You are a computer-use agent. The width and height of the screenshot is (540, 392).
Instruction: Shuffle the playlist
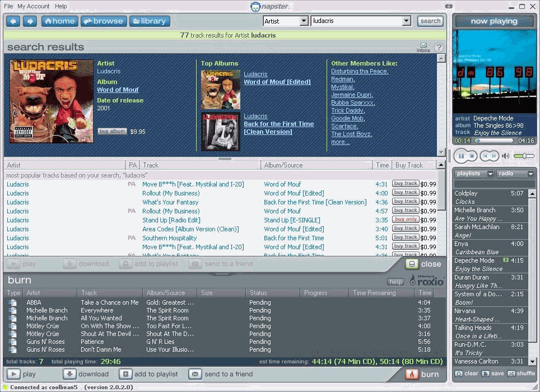[522, 374]
